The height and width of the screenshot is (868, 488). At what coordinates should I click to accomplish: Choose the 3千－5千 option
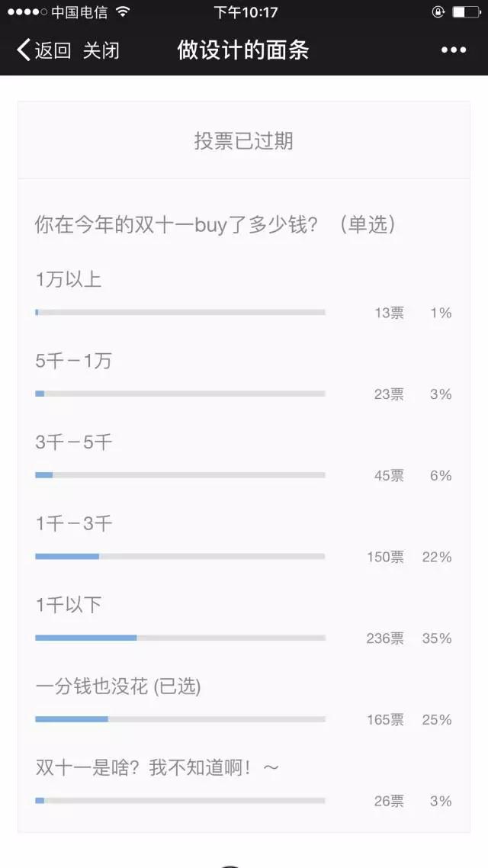tap(73, 442)
